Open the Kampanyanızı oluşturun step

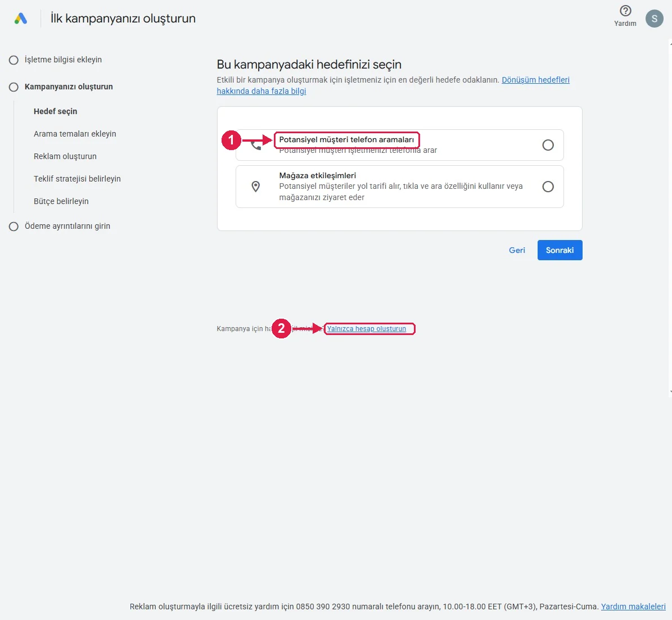coord(69,87)
